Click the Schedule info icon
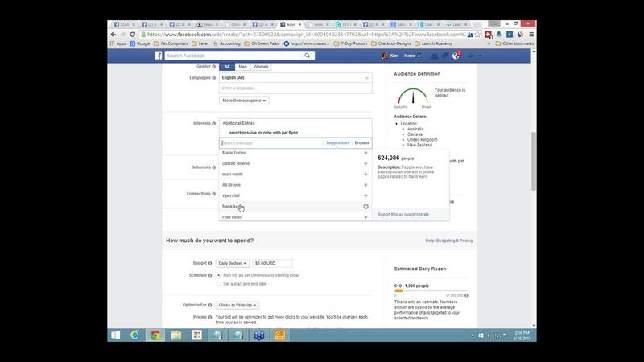644x362 pixels. point(210,275)
